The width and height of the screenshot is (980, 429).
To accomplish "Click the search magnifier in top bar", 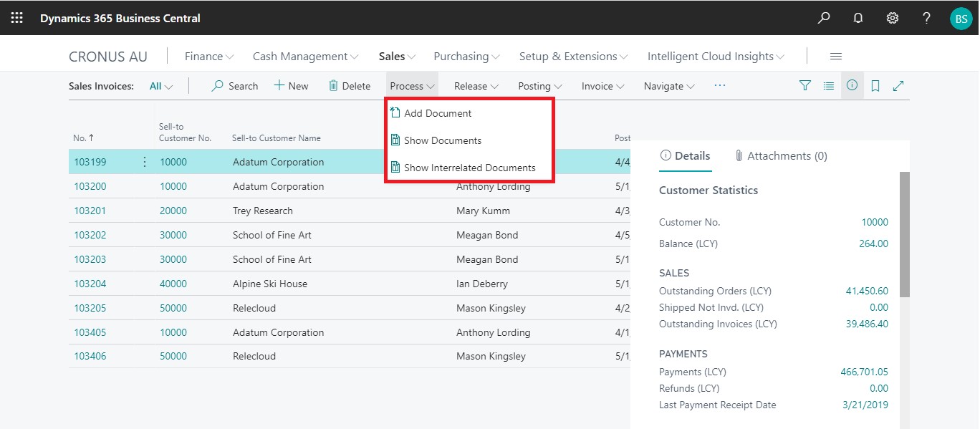I will coord(824,18).
